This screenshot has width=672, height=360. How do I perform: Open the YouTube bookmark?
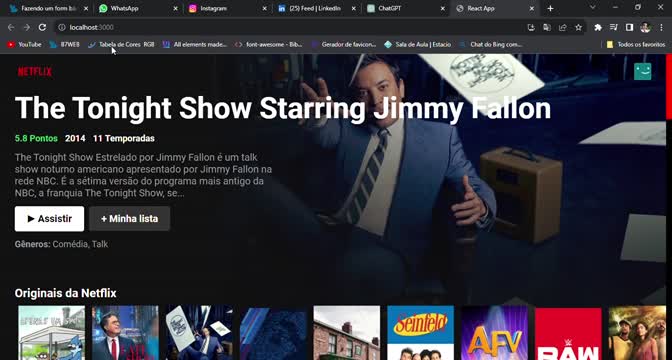[x=24, y=44]
